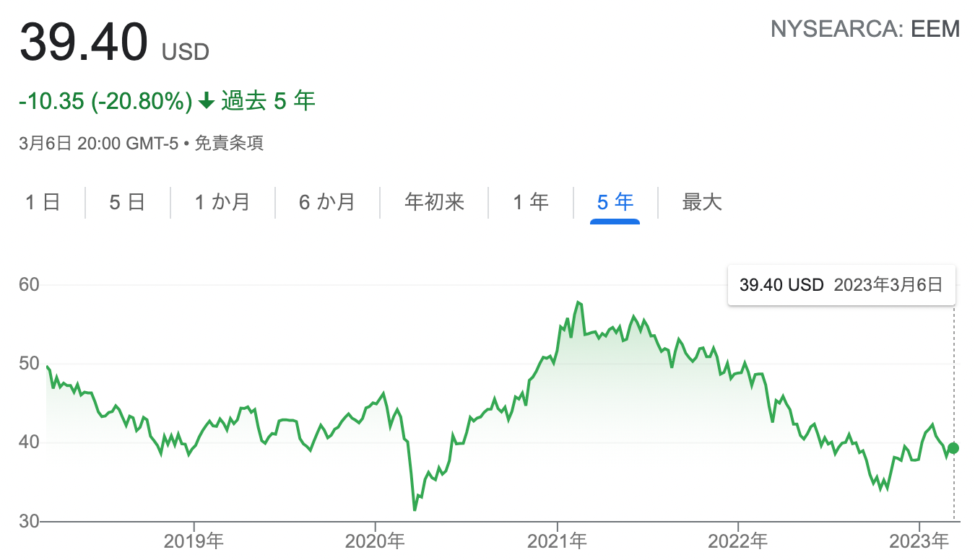The height and width of the screenshot is (560, 975).
Task: Click the chart's lowest dip in 2020
Action: click(415, 509)
